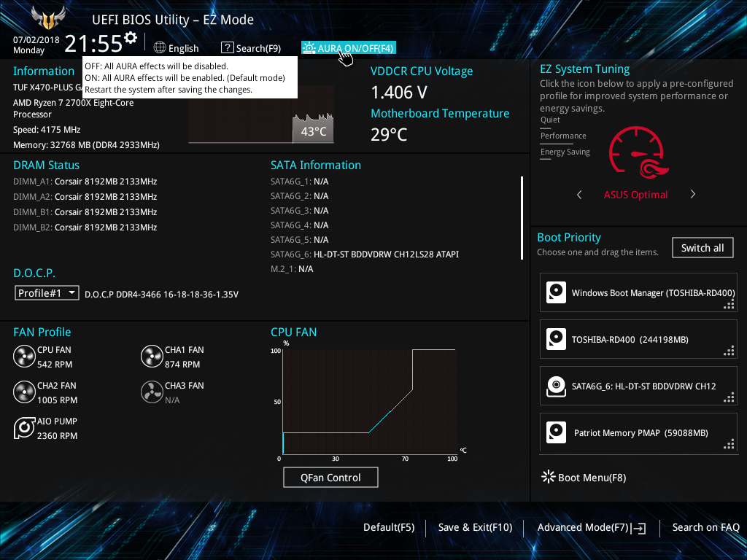Screen dimensions: 747x560
Task: Click the date 07/02/2018
Action: [36, 40]
